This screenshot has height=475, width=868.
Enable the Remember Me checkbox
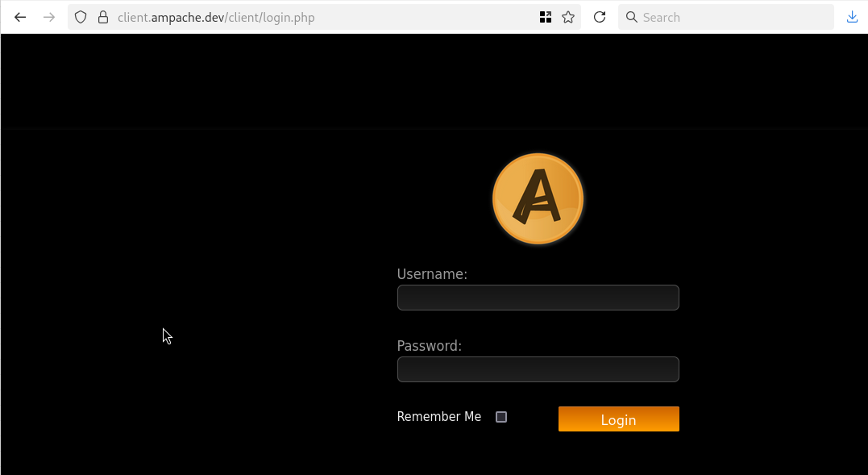[501, 417]
